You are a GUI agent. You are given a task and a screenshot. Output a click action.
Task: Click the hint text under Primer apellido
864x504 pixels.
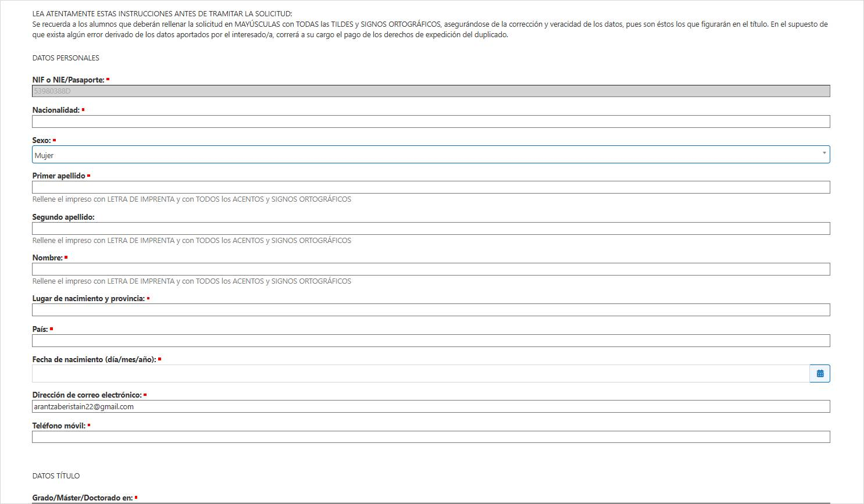(192, 199)
